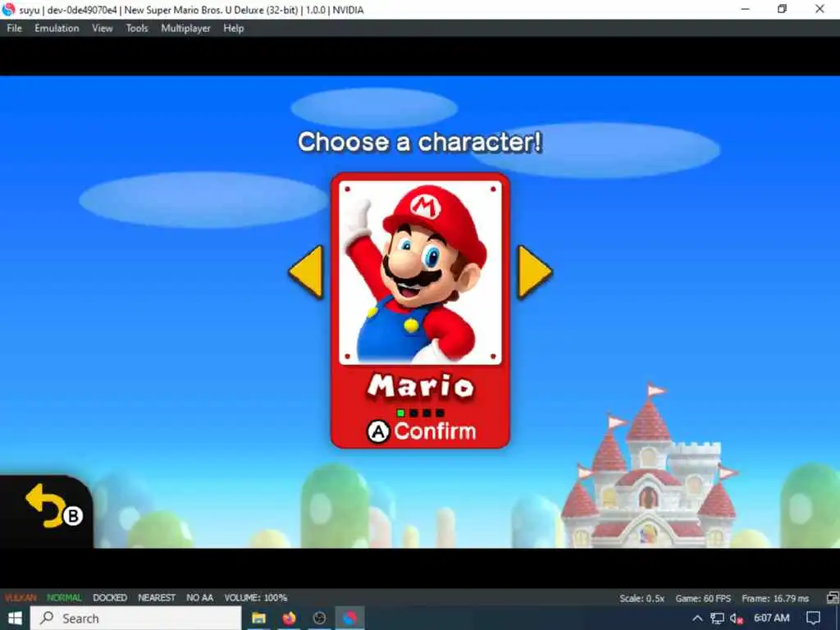This screenshot has width=840, height=630.
Task: Toggle the NORMAL GPU accuracy indicator
Action: point(64,597)
